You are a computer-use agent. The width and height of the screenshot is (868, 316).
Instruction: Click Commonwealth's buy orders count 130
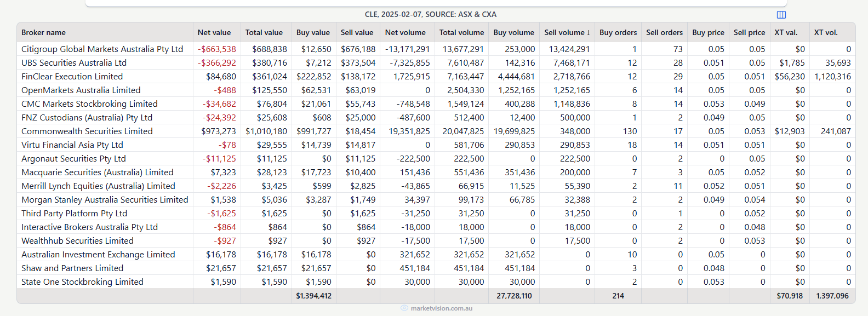(x=630, y=131)
